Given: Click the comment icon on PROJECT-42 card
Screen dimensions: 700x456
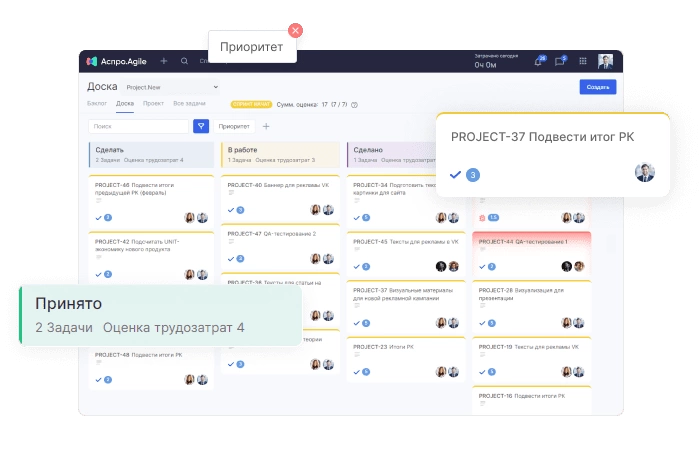Looking at the screenshot, I should [x=99, y=257].
